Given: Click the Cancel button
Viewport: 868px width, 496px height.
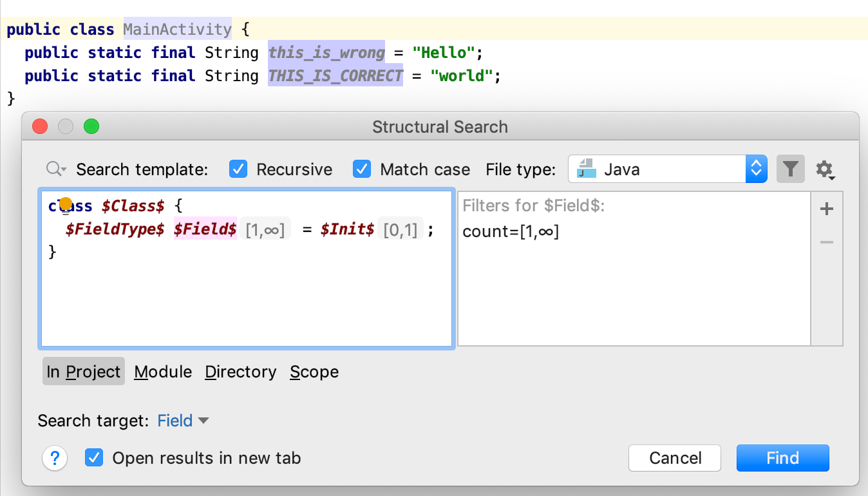Looking at the screenshot, I should (675, 458).
